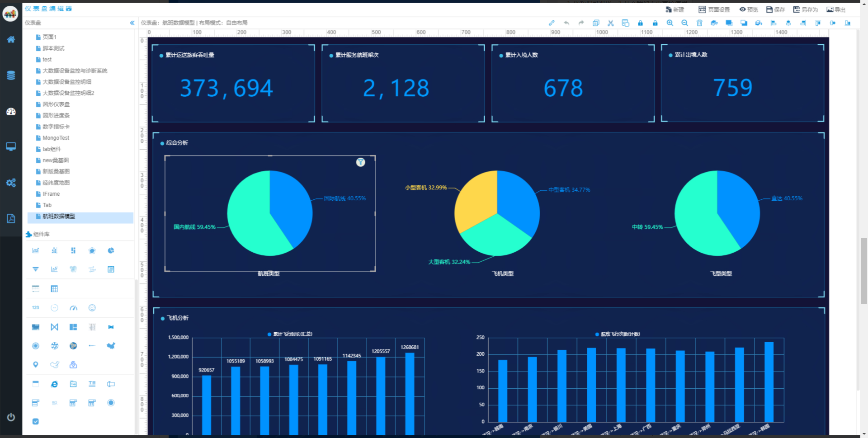Pick the radar chart component from library
This screenshot has width=868, height=438.
pos(92,250)
